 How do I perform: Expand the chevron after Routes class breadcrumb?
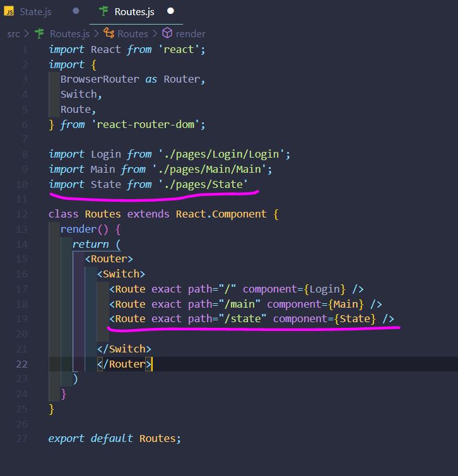tap(155, 33)
